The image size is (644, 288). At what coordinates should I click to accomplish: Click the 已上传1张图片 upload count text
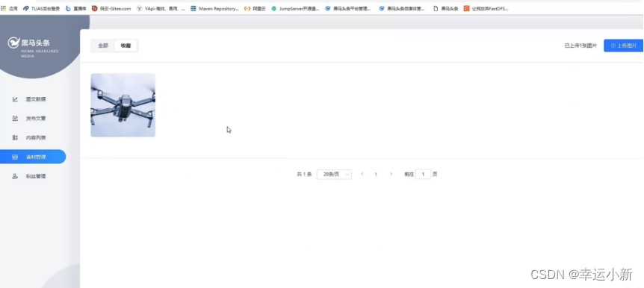click(x=580, y=46)
